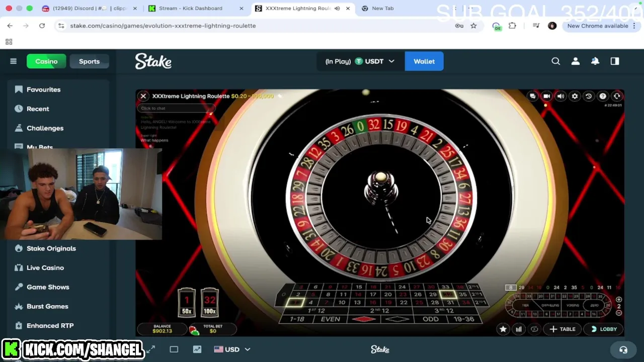Select racetrack ORPHELINS section
Image resolution: width=644 pixels, height=362 pixels.
(x=550, y=305)
